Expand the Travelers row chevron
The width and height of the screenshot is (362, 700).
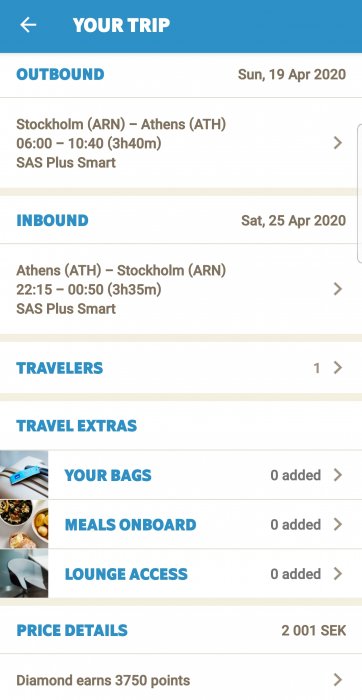pos(338,368)
